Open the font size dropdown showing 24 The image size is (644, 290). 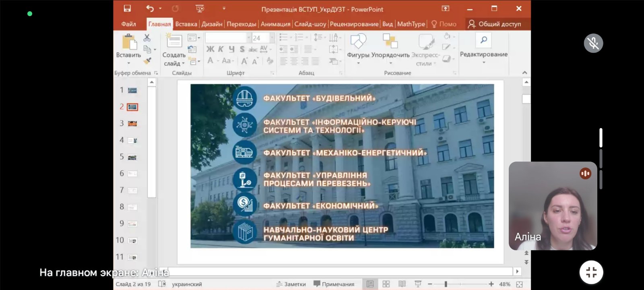(272, 38)
